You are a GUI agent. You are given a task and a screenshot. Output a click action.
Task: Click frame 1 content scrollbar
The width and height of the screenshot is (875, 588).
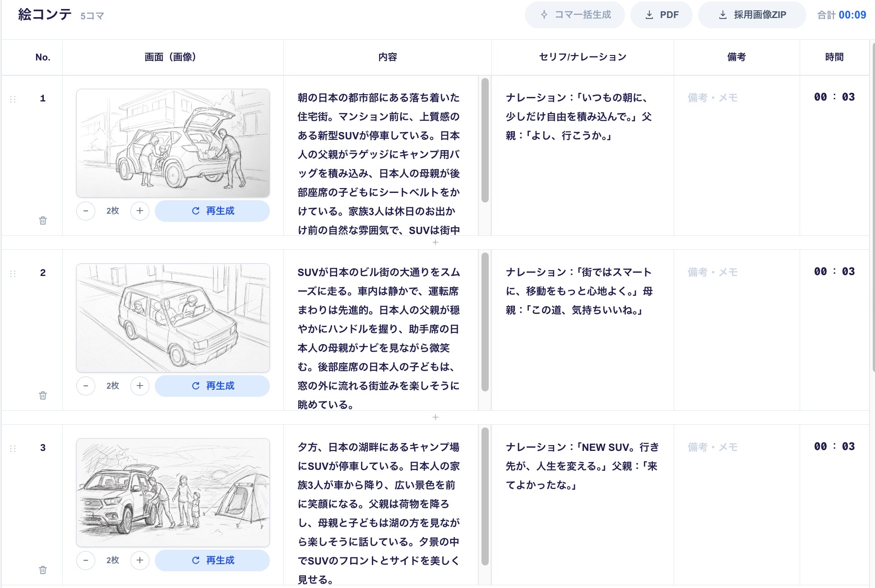tap(485, 140)
